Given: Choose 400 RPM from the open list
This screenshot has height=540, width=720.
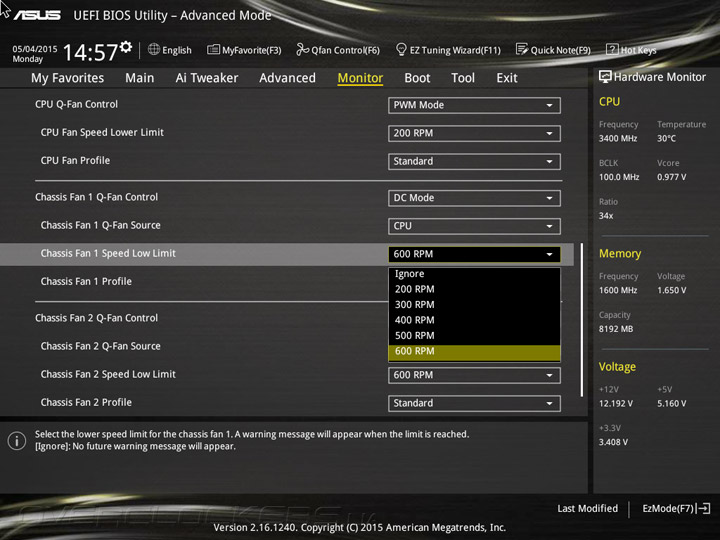Looking at the screenshot, I should [x=474, y=320].
